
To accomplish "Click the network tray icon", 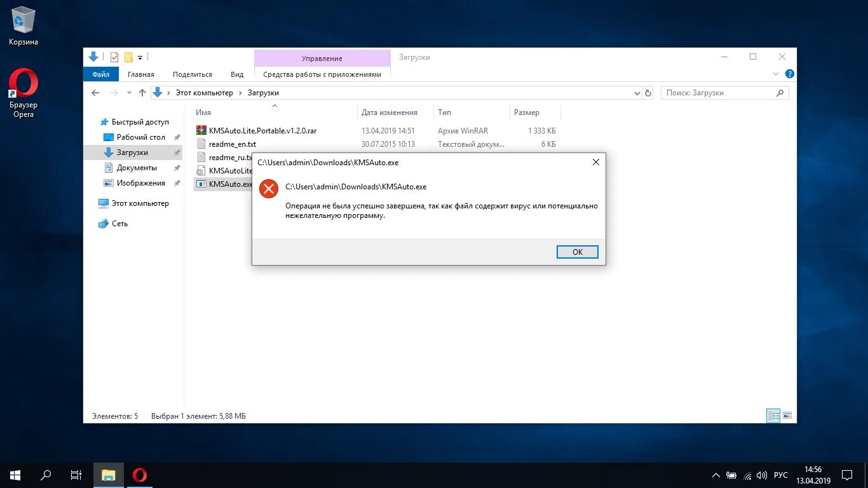I will click(747, 475).
